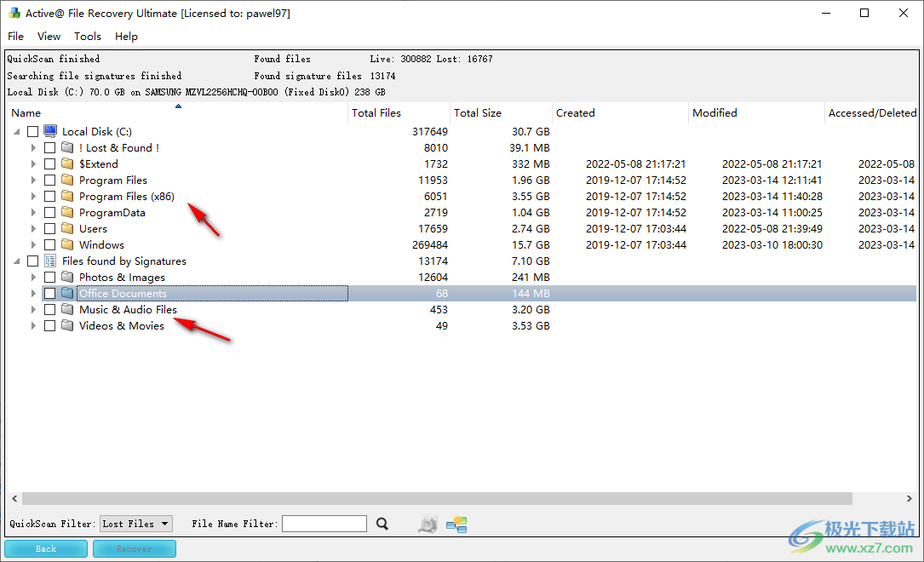Viewport: 924px width, 562px height.
Task: Sort by the Modified column header
Action: click(756, 112)
